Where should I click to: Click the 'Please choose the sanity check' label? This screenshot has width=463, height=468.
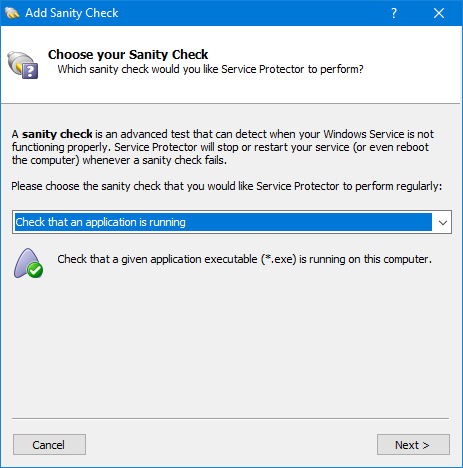pyautogui.click(x=227, y=186)
